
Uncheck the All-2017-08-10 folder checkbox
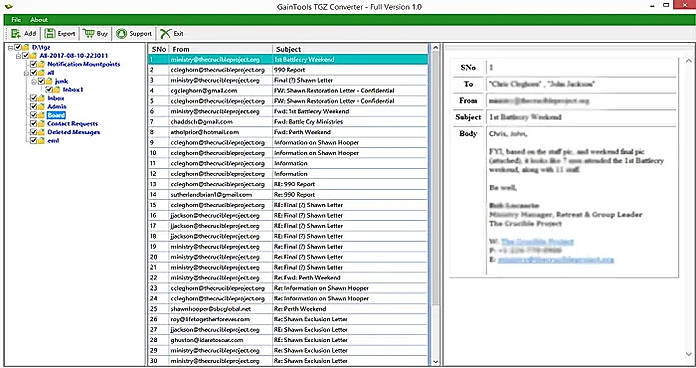[x=25, y=55]
